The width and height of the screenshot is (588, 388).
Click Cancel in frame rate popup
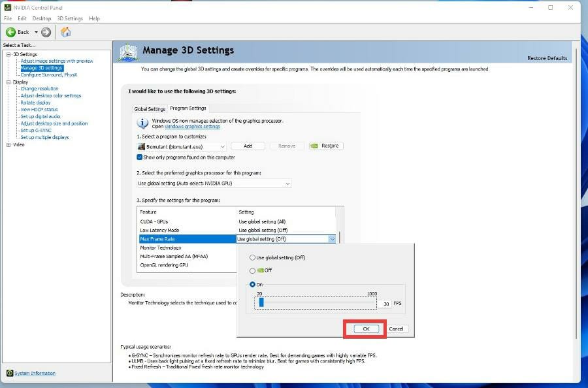point(396,329)
